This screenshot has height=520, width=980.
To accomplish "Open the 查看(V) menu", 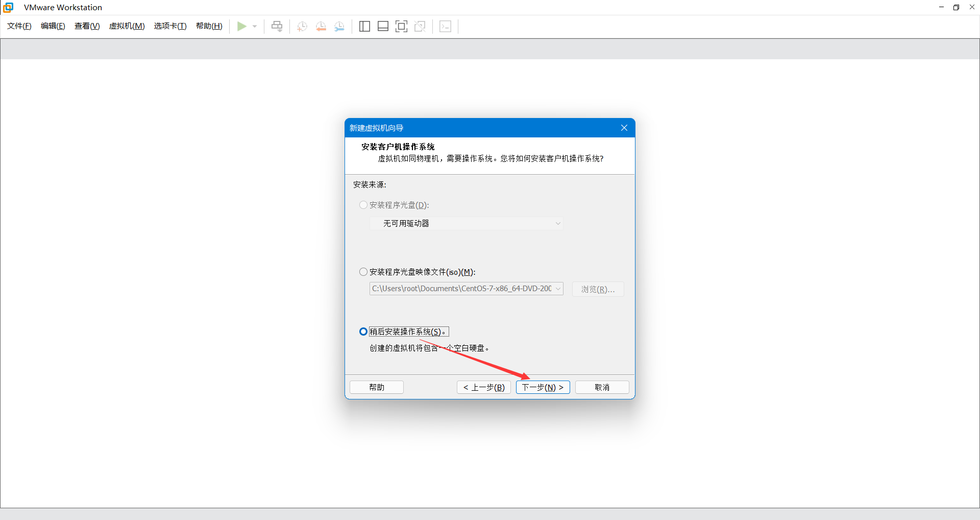I will (87, 26).
